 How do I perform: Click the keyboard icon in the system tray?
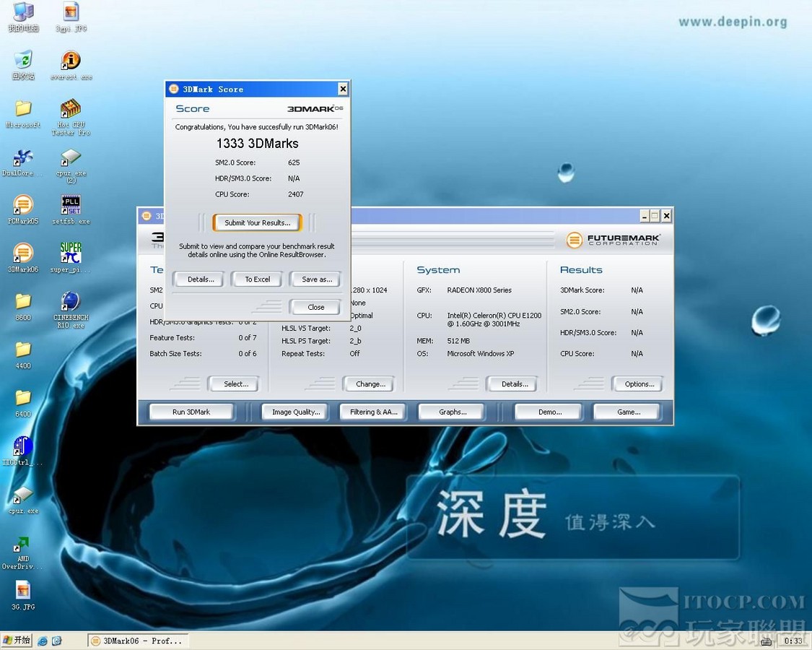pos(767,641)
